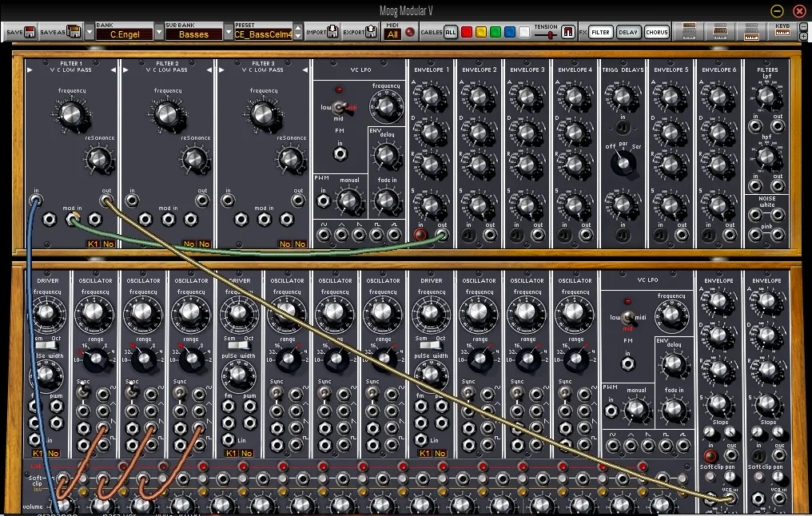Viewport: 812px width, 516px height.
Task: Click the hpf 'out' jack in Filters module
Action: 778,186
